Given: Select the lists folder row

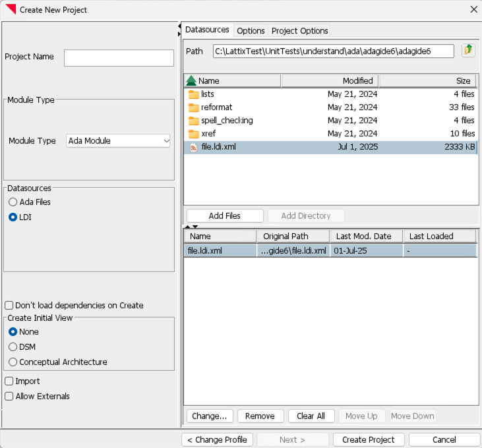Looking at the screenshot, I should [330, 94].
